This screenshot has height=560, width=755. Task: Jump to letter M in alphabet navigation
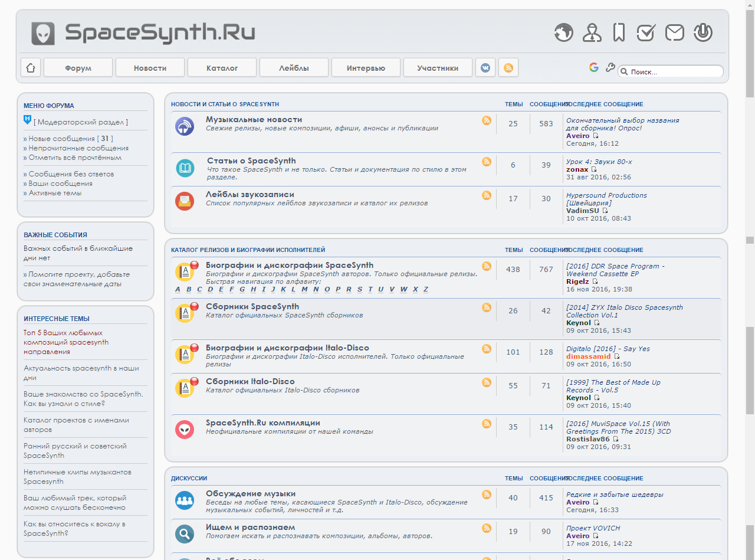304,289
